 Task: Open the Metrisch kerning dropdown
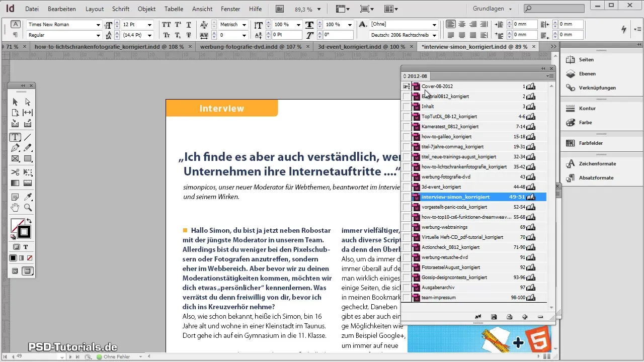(x=244, y=25)
